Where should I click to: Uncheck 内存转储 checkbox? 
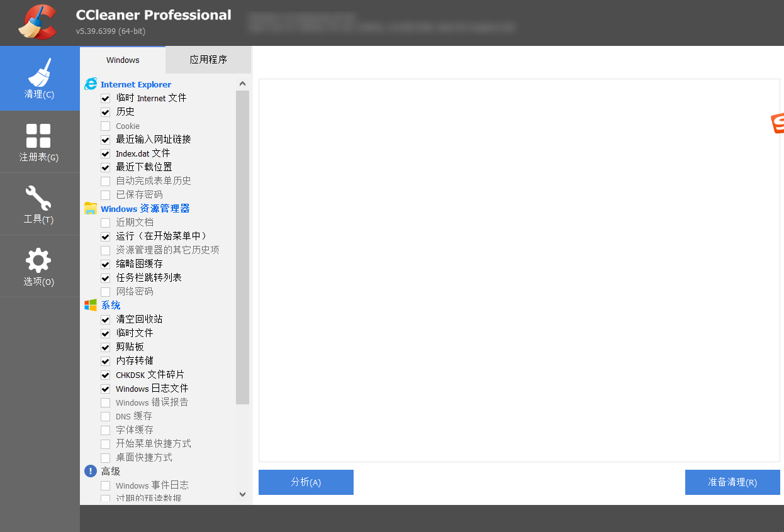pyautogui.click(x=105, y=362)
